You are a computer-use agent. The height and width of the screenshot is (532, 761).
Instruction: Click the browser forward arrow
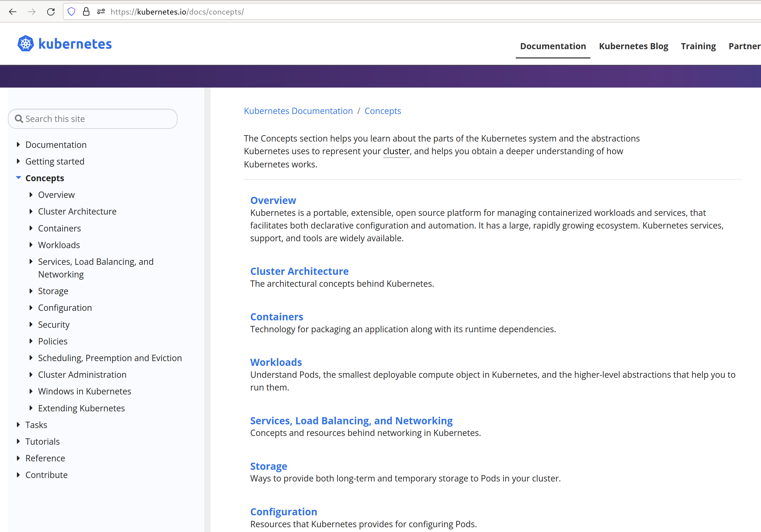(32, 12)
